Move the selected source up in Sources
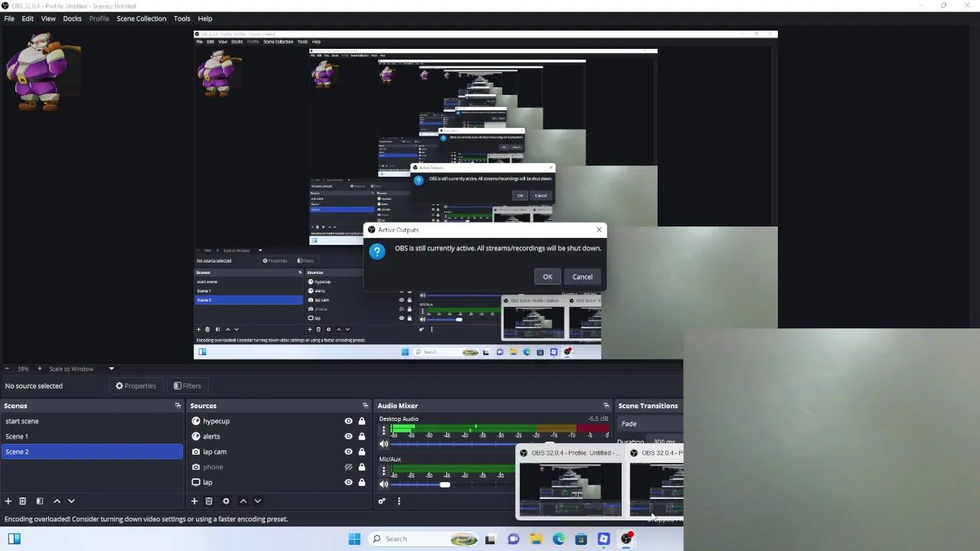This screenshot has width=980, height=551. 243,501
